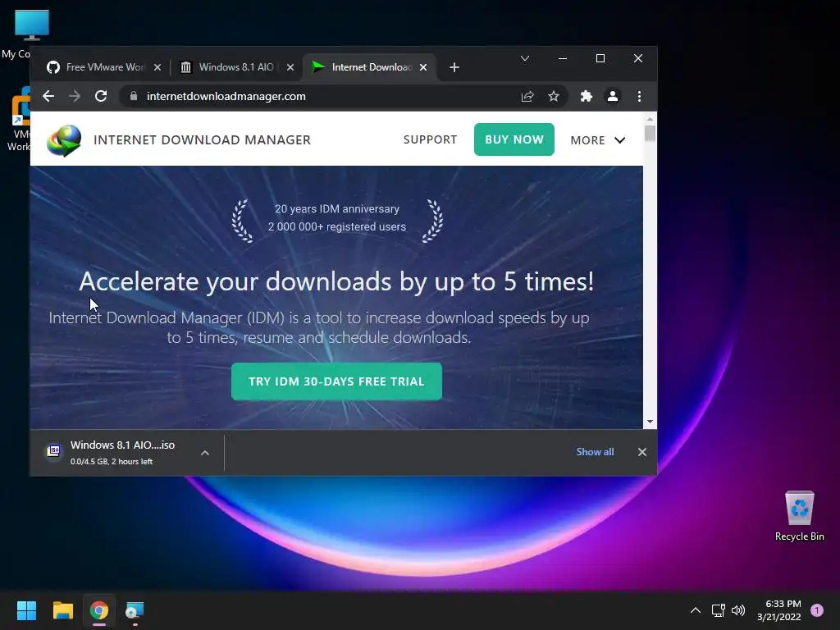Share this page icon in address bar
The width and height of the screenshot is (840, 630).
coord(527,97)
